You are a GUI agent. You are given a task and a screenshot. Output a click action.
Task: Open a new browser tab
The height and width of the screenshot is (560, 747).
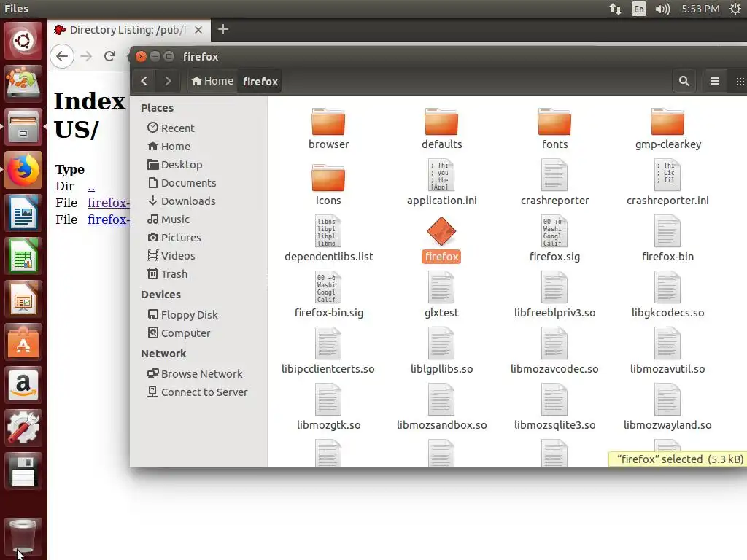223,29
